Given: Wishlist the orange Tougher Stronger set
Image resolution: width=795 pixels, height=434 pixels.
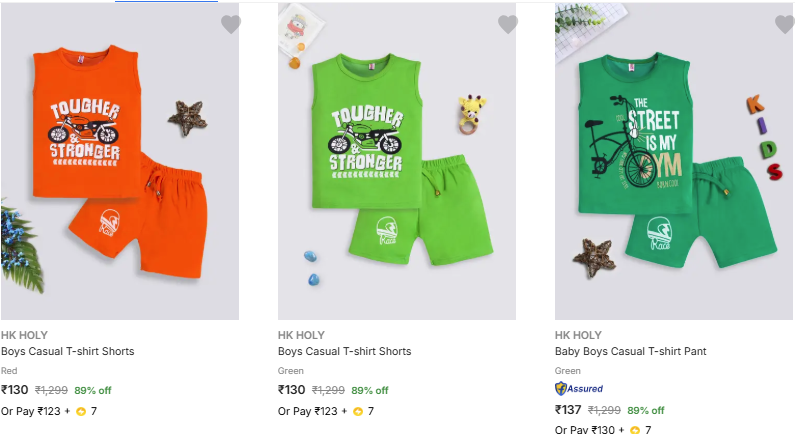Looking at the screenshot, I should 231,24.
